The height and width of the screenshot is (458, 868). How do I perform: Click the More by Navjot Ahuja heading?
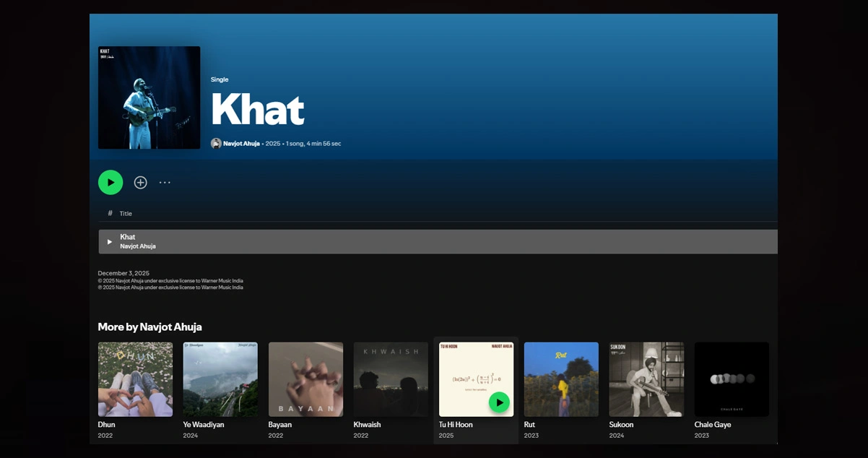click(x=149, y=327)
